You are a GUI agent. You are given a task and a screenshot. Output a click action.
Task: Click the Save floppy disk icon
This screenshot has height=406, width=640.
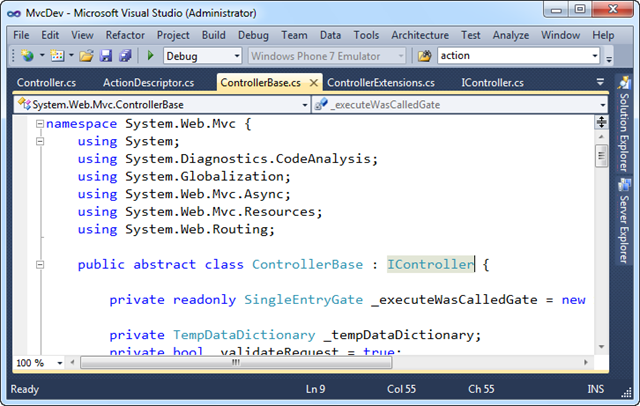tap(106, 55)
